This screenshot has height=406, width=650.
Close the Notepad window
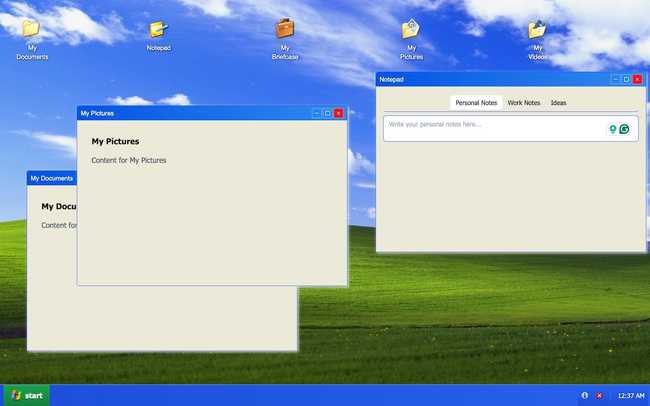point(638,79)
